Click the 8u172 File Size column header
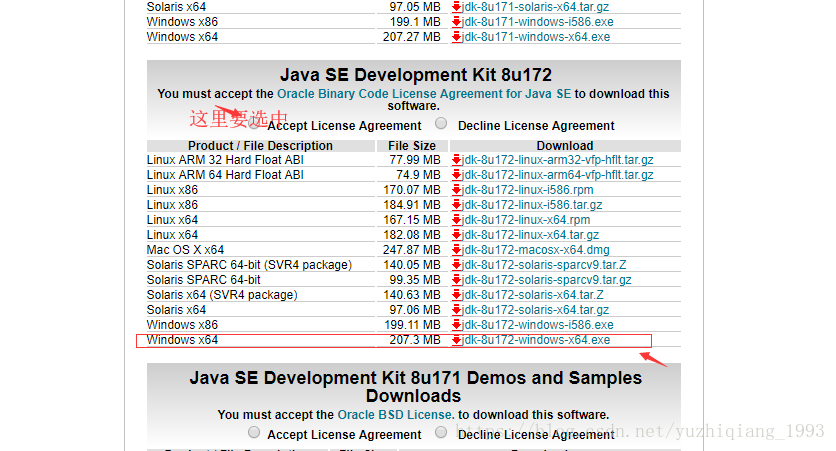 [412, 146]
